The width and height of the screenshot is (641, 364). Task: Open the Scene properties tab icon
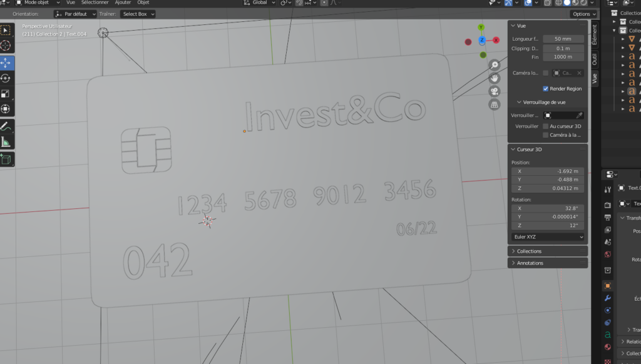607,242
